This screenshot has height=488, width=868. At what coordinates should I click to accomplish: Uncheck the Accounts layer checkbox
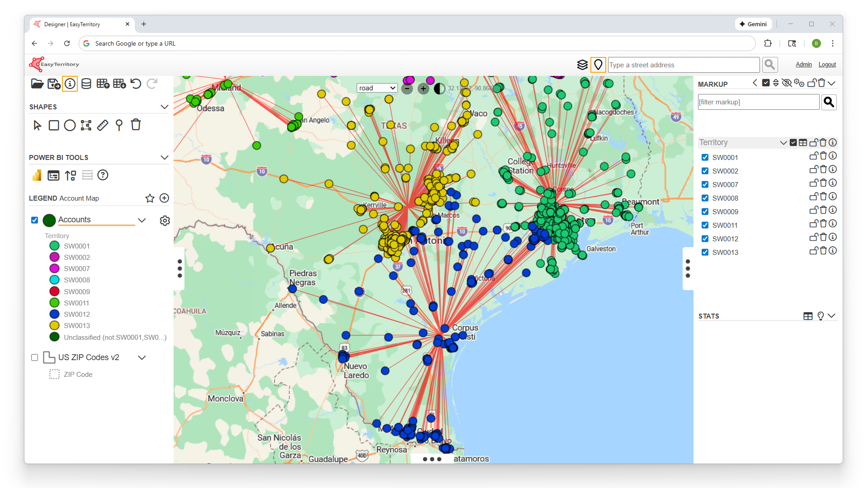pos(35,220)
